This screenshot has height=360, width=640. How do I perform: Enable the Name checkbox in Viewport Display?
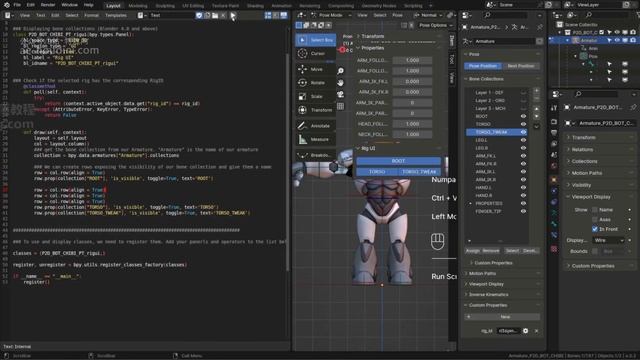595,210
